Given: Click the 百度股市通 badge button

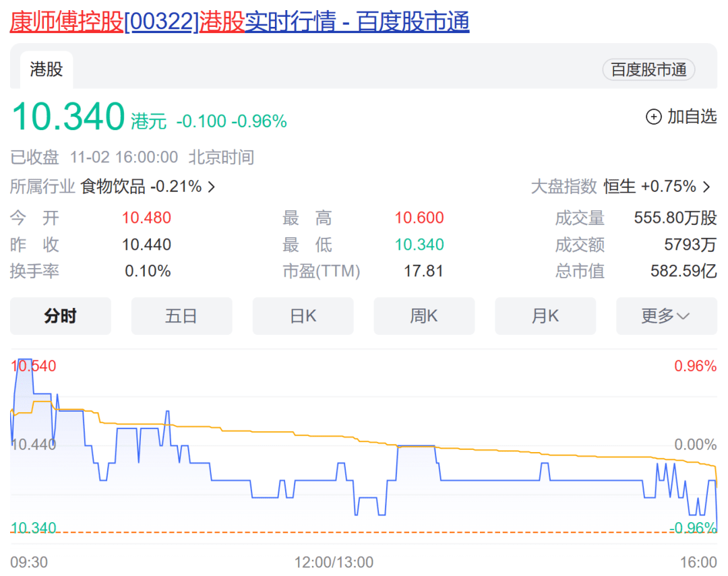Looking at the screenshot, I should pyautogui.click(x=648, y=69).
